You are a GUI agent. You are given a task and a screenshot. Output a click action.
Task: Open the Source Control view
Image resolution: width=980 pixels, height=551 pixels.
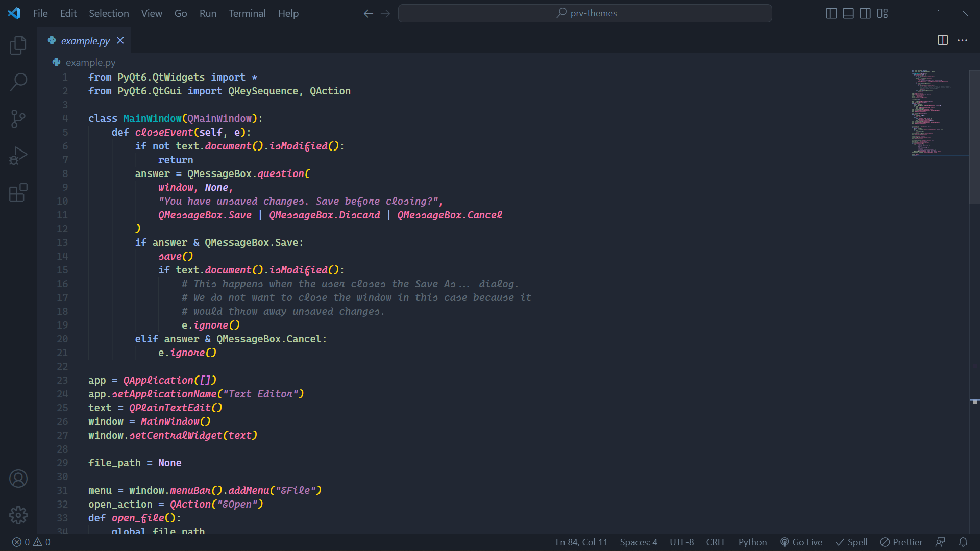[18, 119]
